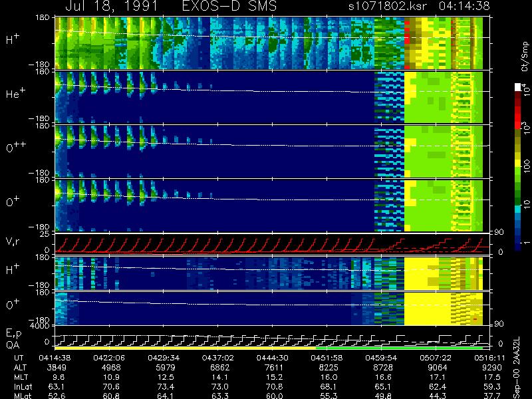Click the 'E,p' panel label

tap(13, 334)
